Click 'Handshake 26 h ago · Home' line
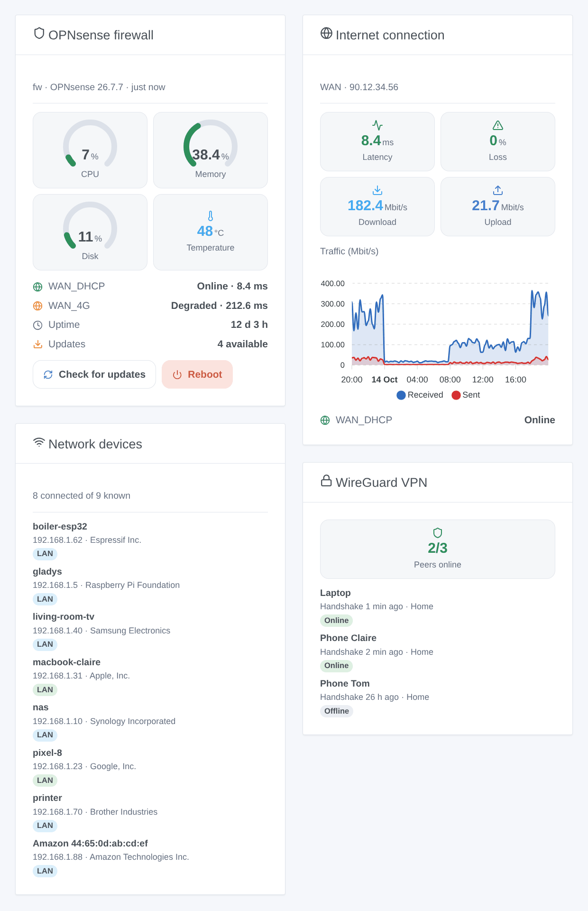This screenshot has height=911, width=588. 375,697
